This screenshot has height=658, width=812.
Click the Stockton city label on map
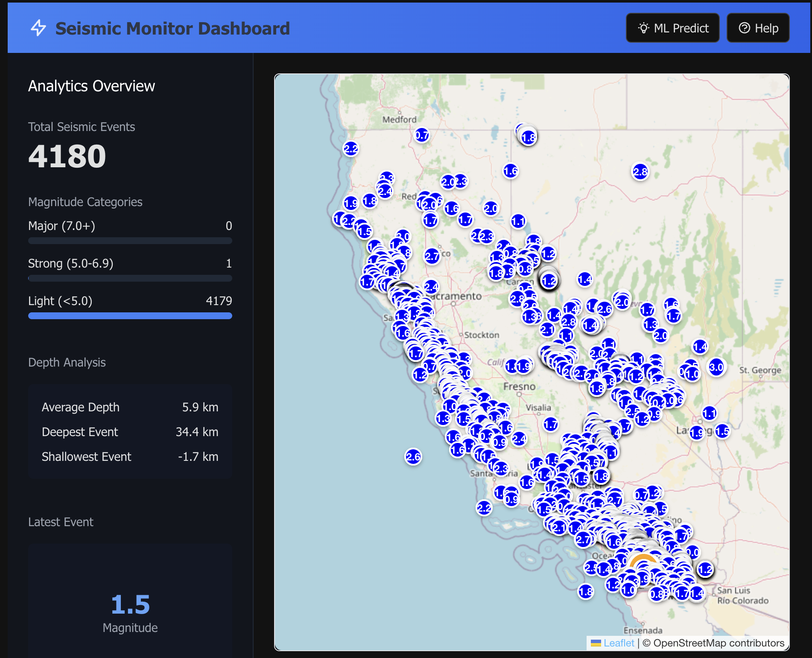click(x=482, y=335)
